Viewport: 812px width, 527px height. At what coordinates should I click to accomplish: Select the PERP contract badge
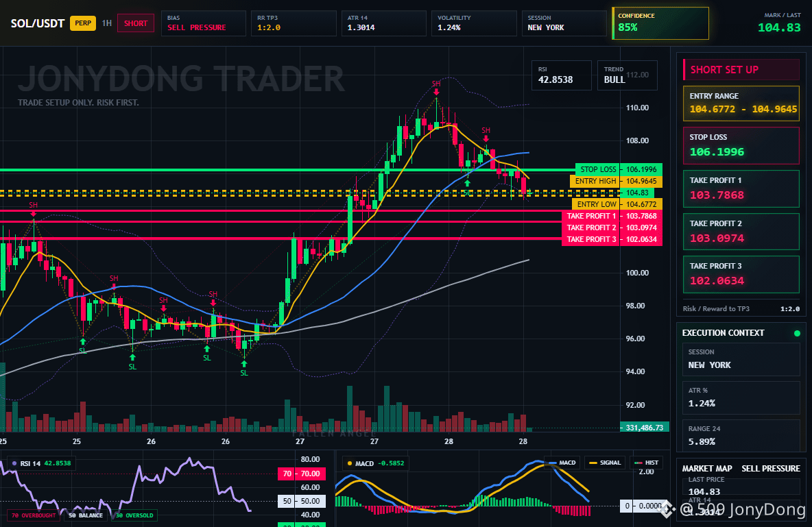83,23
